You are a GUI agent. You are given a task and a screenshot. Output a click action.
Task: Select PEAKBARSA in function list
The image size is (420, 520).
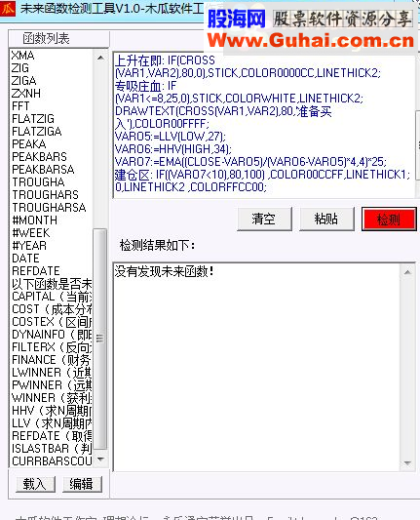coord(43,170)
